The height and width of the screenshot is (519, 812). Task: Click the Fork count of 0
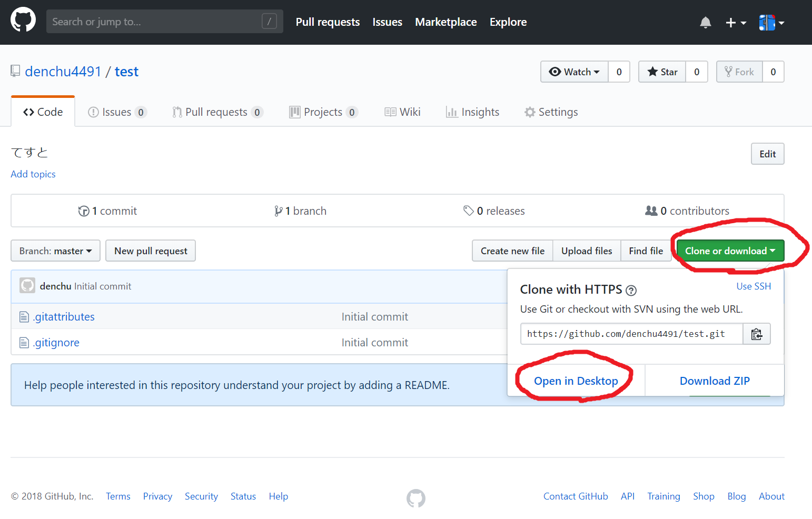click(773, 72)
